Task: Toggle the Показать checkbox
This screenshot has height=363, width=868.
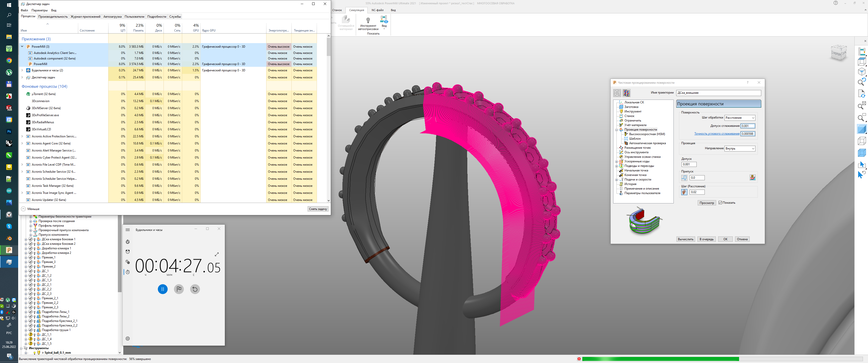Action: coord(720,203)
